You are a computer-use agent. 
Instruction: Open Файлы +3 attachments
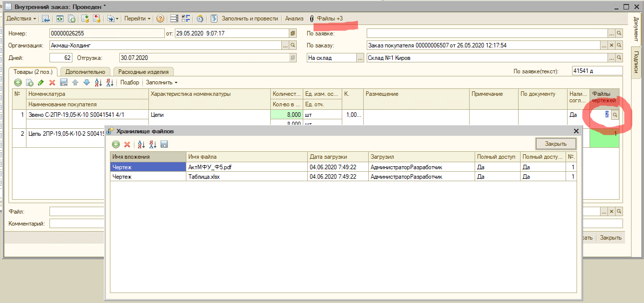pos(326,18)
